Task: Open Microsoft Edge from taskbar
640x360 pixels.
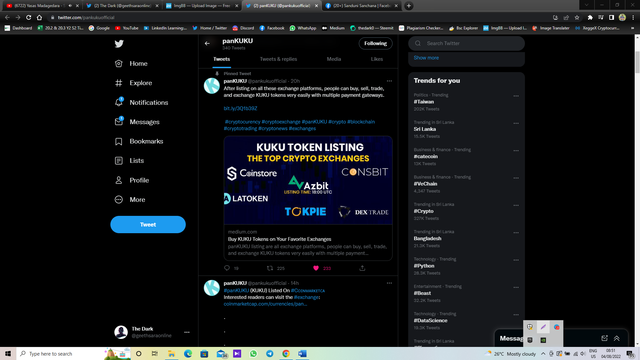Action: 188,353
